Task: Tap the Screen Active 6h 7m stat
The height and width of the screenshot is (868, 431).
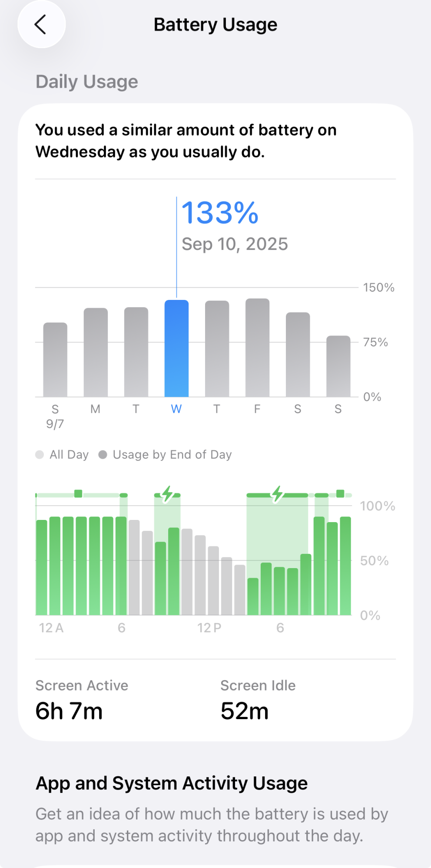Action: (x=82, y=700)
